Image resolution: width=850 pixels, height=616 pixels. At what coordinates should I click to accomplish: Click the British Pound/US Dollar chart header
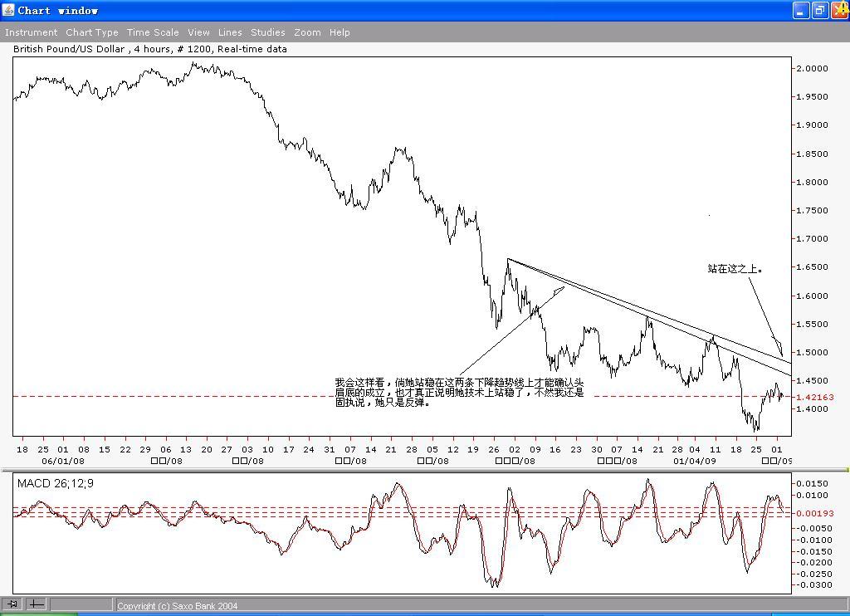point(150,49)
